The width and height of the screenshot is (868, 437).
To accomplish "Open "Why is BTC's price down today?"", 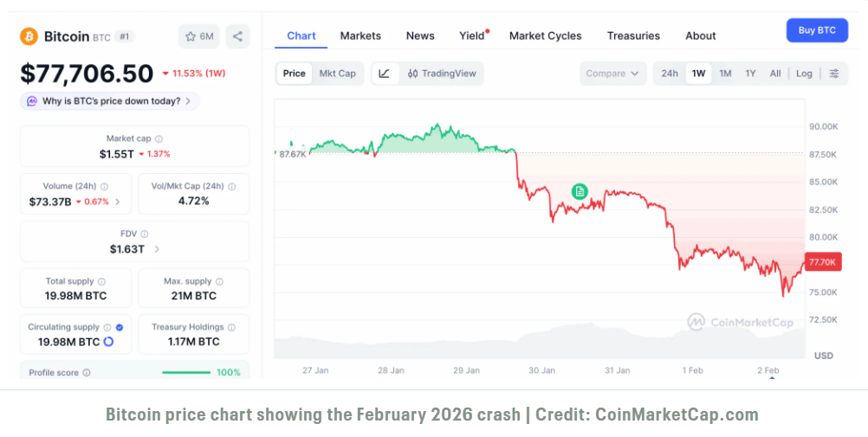I will pos(110,101).
